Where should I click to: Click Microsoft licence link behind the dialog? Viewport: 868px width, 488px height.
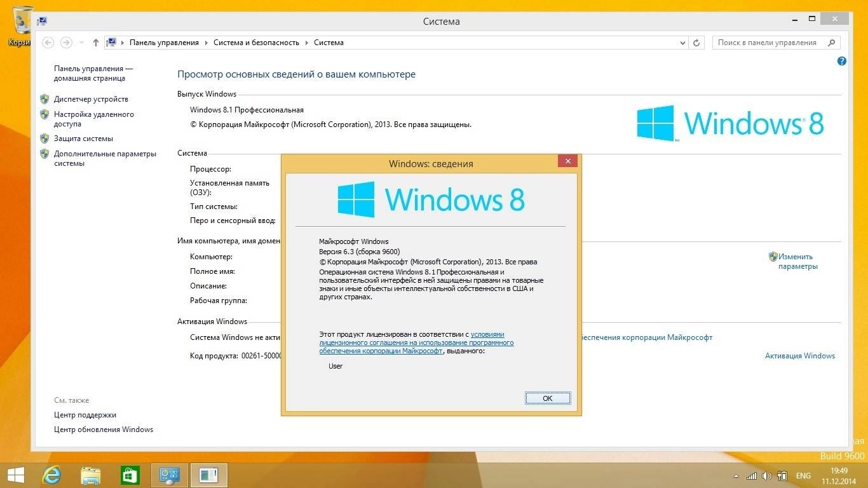pyautogui.click(x=646, y=337)
